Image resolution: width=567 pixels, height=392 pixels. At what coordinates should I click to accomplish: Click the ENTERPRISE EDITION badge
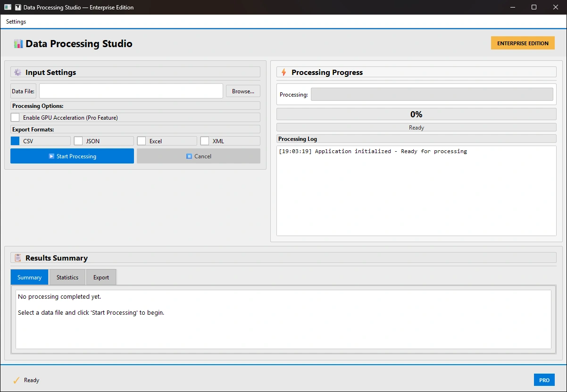(523, 43)
